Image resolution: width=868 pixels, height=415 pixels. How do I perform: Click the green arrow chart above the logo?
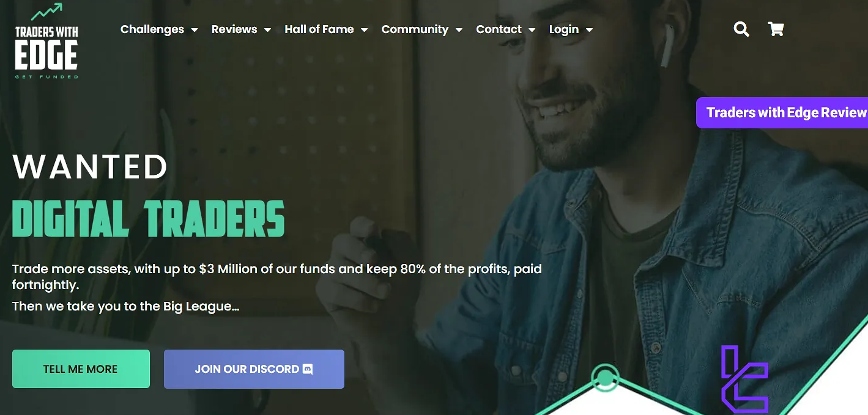(47, 12)
